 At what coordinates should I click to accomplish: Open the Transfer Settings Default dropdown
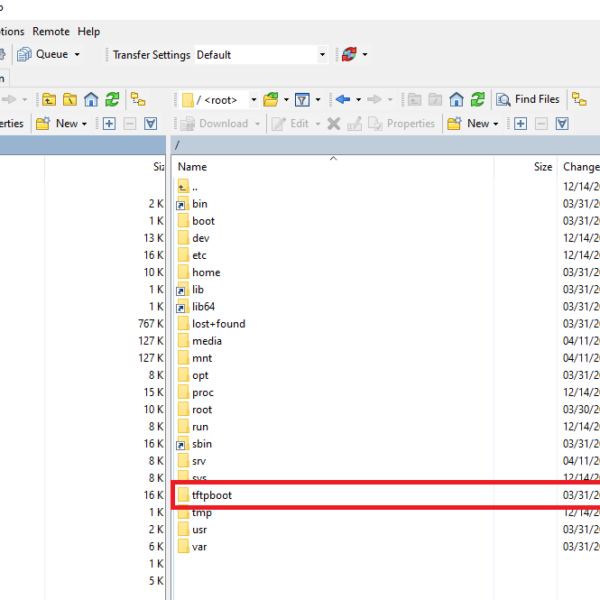[322, 55]
